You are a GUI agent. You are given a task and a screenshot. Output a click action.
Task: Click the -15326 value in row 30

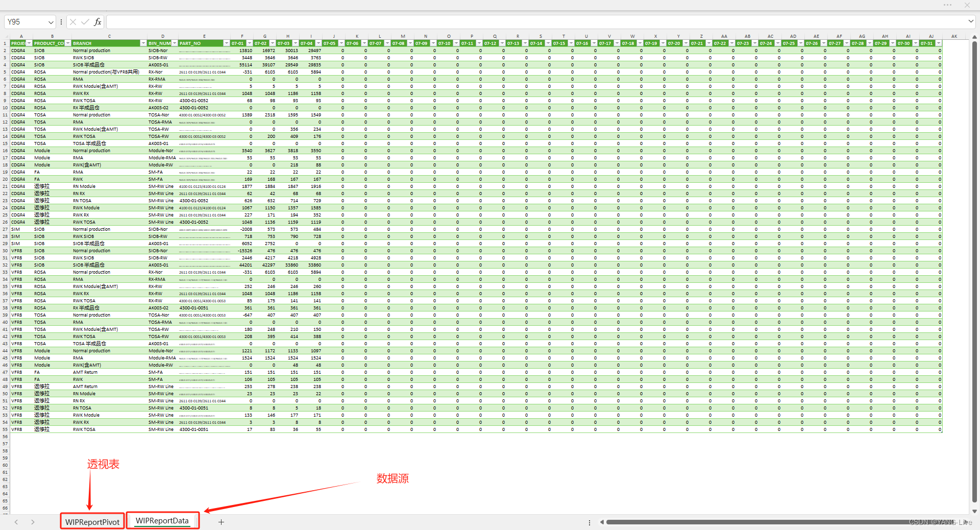[241, 251]
